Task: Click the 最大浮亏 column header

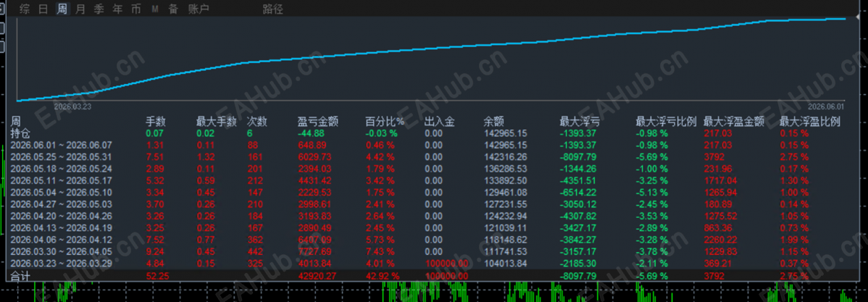Action: click(x=580, y=122)
